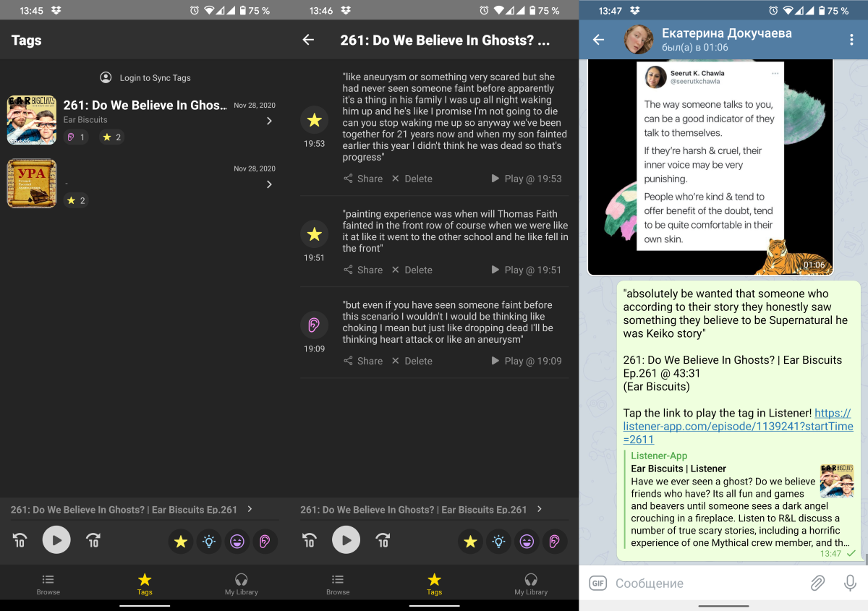Rewind 10 seconds in the middle player
Viewport: 868px width, 611px height.
tap(310, 540)
